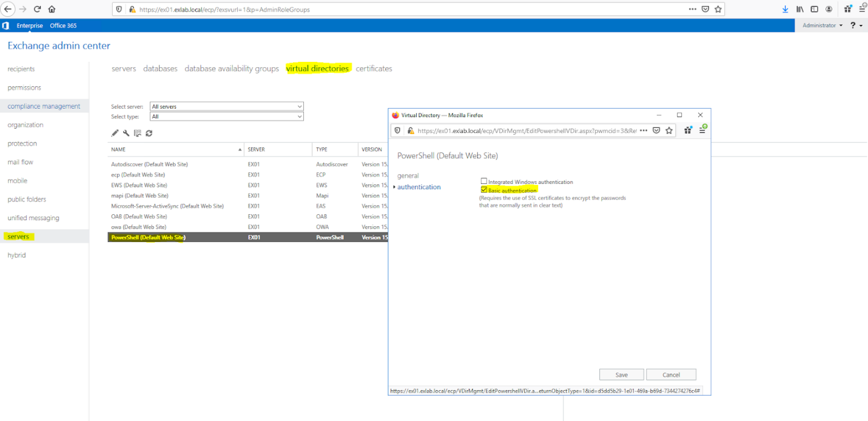
Task: Open the Firefox Downloads icon
Action: pos(785,8)
